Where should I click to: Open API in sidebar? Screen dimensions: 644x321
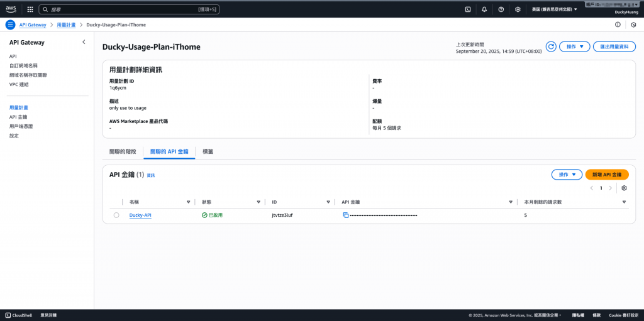pos(13,57)
